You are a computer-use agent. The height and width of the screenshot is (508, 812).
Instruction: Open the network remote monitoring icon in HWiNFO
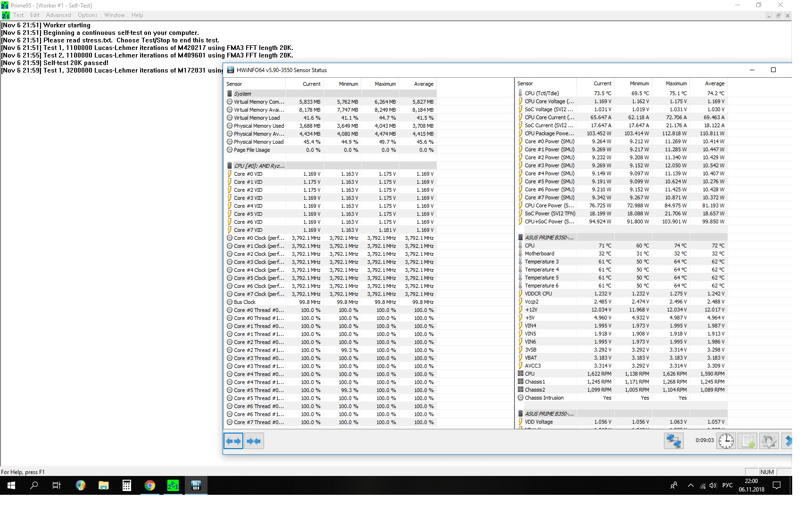click(x=673, y=441)
